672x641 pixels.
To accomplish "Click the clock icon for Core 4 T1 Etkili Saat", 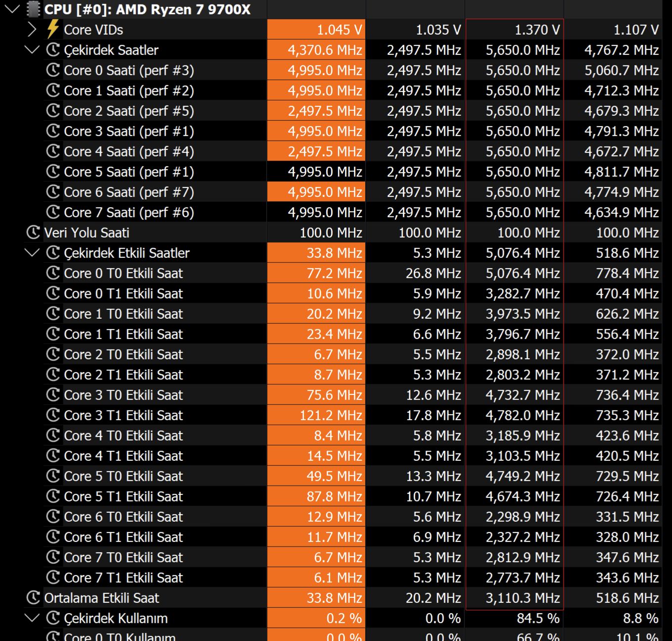I will click(53, 455).
